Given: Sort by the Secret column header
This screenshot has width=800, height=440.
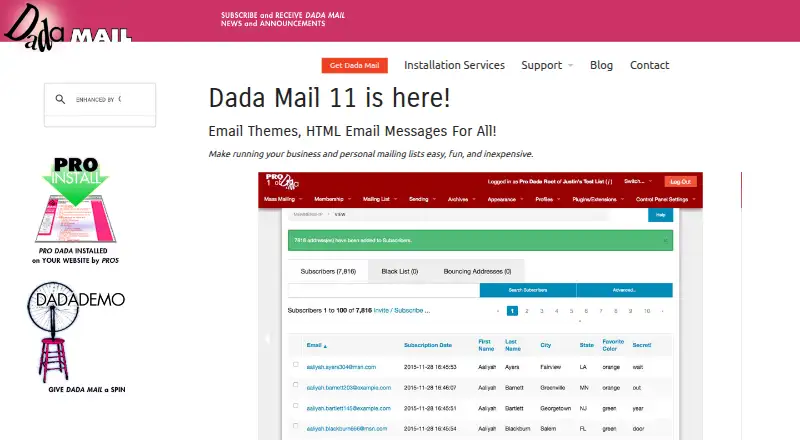Looking at the screenshot, I should [x=641, y=346].
